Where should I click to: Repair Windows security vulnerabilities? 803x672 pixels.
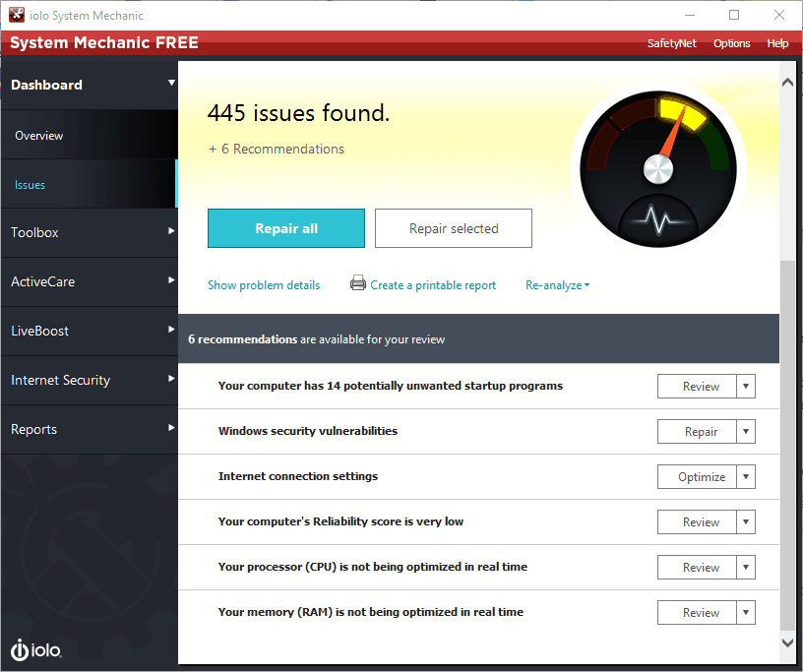click(697, 431)
